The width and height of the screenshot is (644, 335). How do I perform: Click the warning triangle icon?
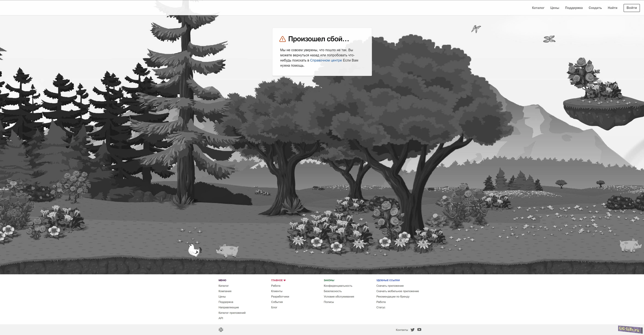coord(282,39)
